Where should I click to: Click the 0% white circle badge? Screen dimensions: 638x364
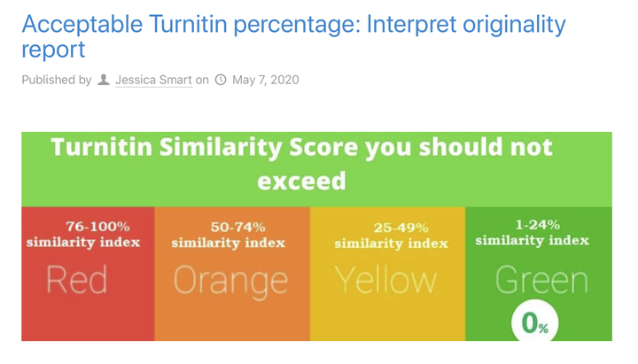534,322
